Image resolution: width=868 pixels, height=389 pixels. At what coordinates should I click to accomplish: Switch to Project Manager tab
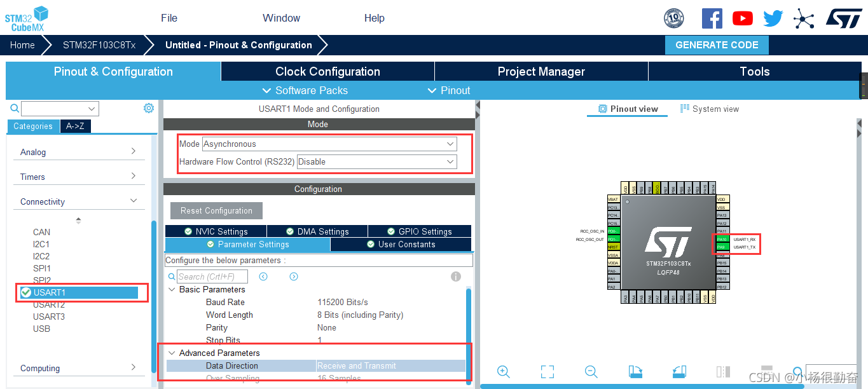(541, 71)
